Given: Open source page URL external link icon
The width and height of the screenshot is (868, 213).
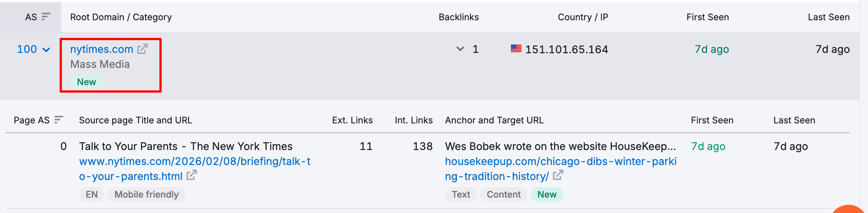Looking at the screenshot, I should 192,175.
